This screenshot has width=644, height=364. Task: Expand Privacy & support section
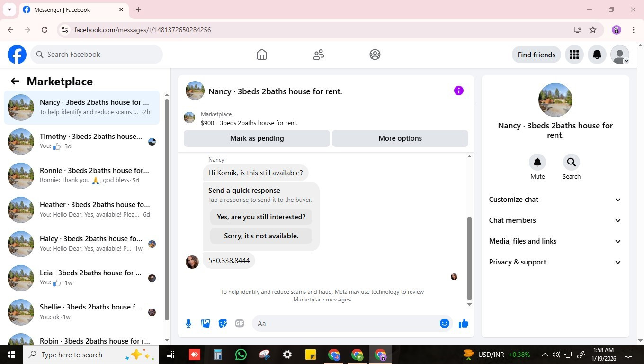[x=555, y=262]
